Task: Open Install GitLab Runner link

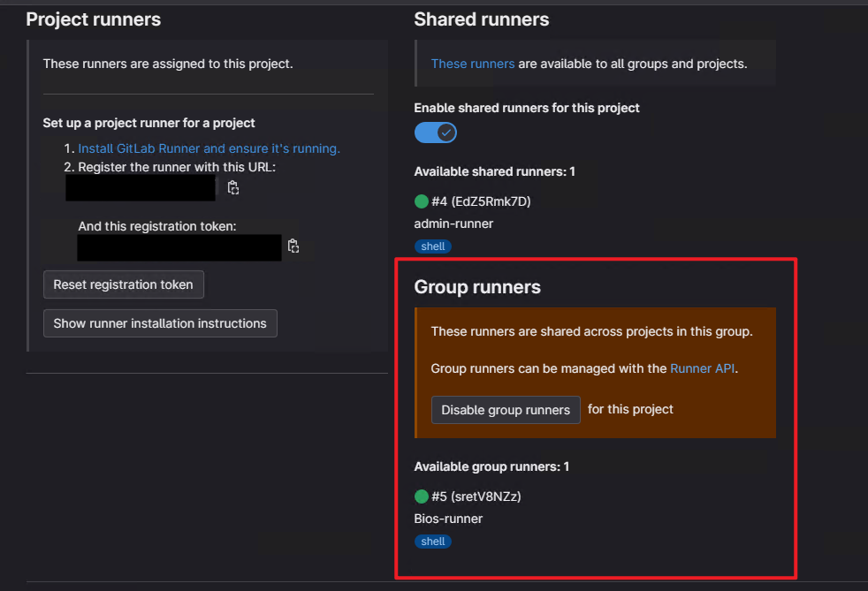Action: [209, 148]
